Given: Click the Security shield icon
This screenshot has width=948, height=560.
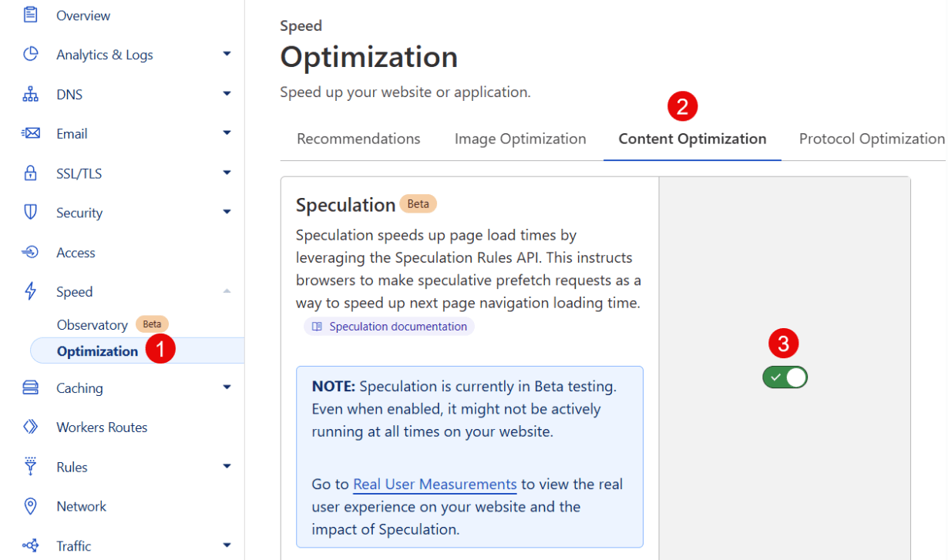Looking at the screenshot, I should [31, 212].
